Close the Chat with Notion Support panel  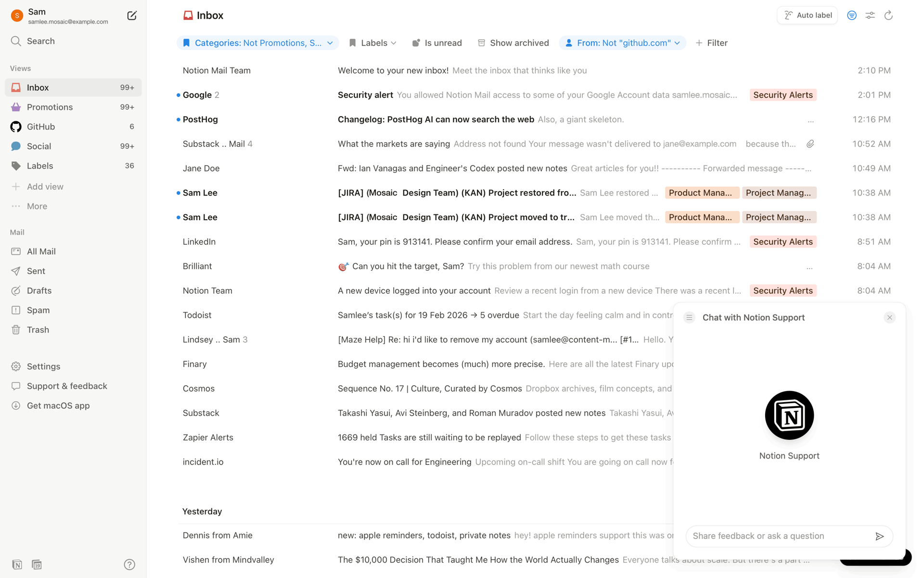pos(889,317)
